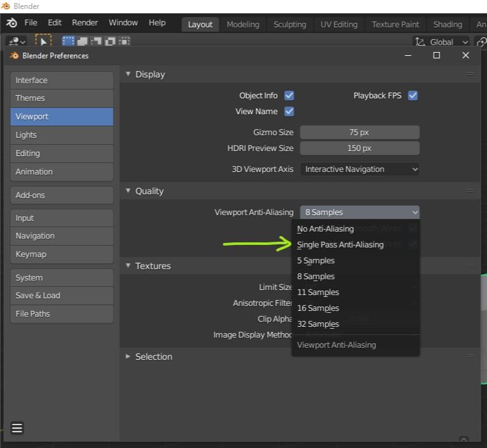Screen dimensions: 487x448
Task: Switch to the UV Editing workspace tab
Action: pyautogui.click(x=339, y=25)
